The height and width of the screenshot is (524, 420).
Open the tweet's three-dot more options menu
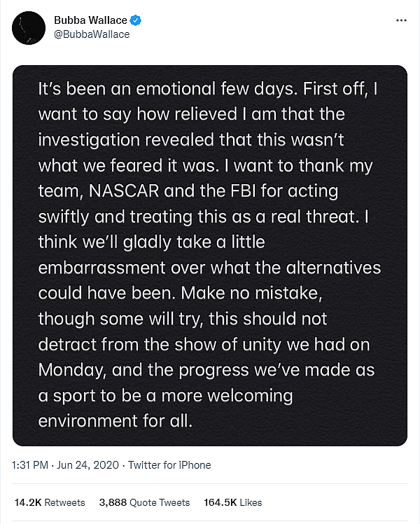(401, 20)
